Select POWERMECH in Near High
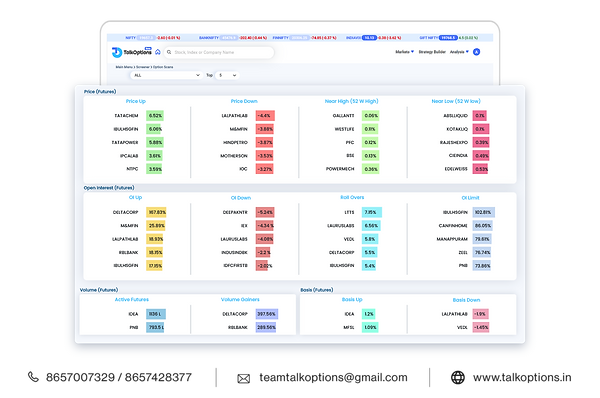600x398 pixels. click(x=340, y=169)
